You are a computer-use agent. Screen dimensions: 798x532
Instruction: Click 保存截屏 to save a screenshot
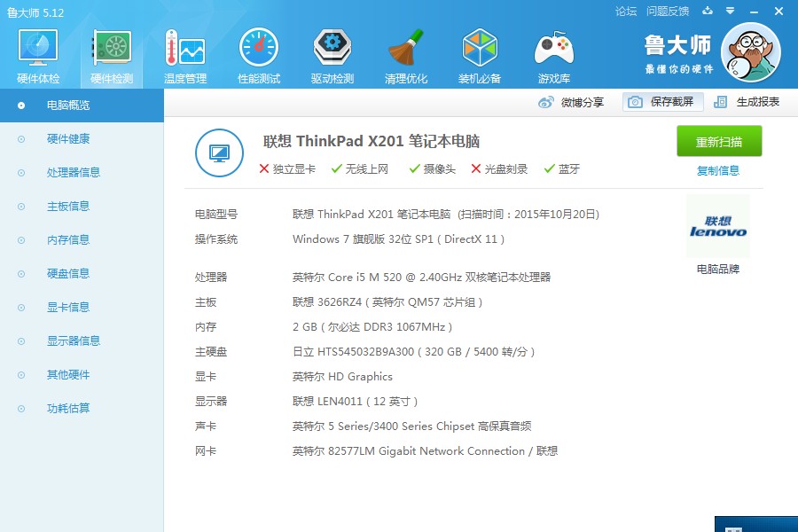(x=663, y=102)
